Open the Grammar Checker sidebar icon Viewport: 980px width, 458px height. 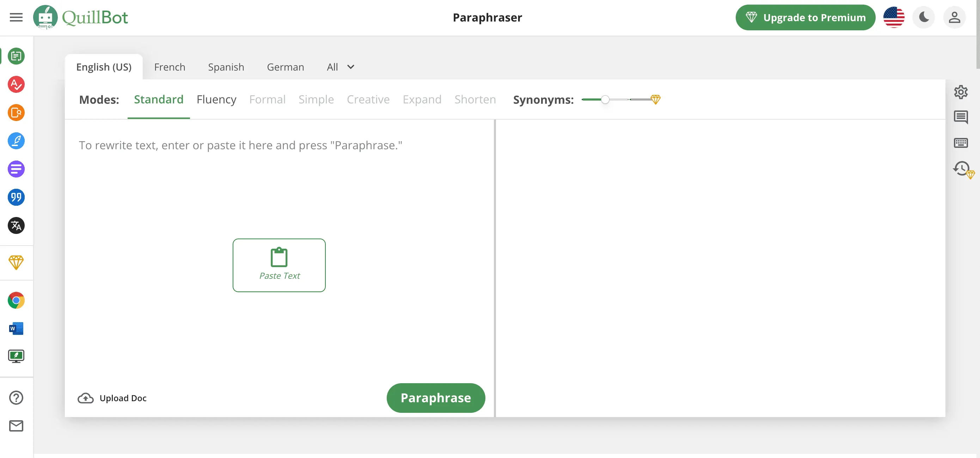pyautogui.click(x=16, y=84)
